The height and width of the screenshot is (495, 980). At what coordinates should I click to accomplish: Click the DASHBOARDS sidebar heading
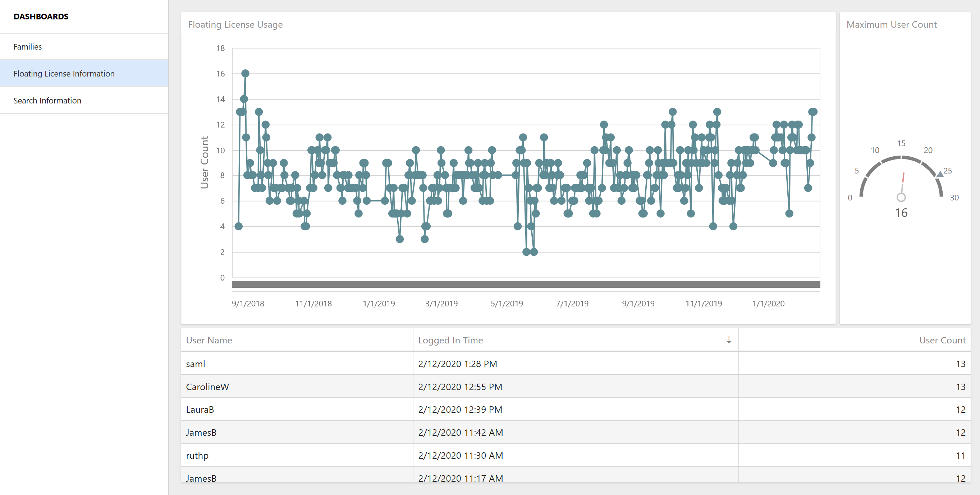click(x=41, y=17)
